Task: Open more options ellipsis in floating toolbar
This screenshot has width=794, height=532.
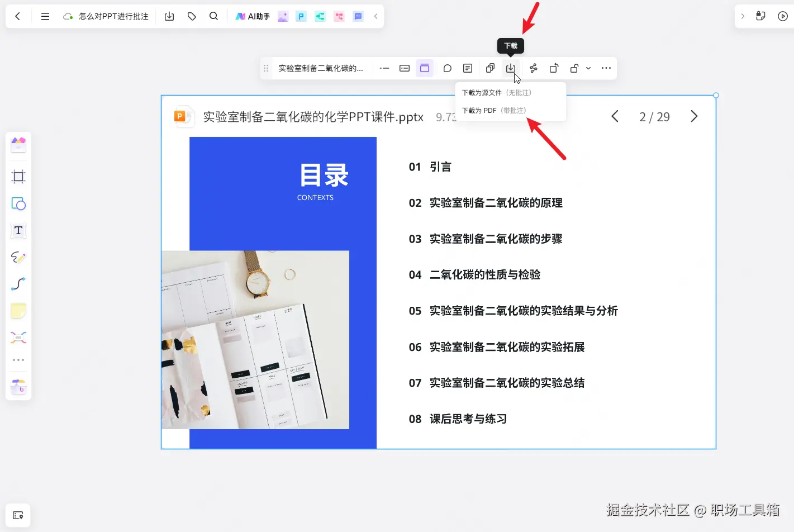Action: click(x=606, y=68)
